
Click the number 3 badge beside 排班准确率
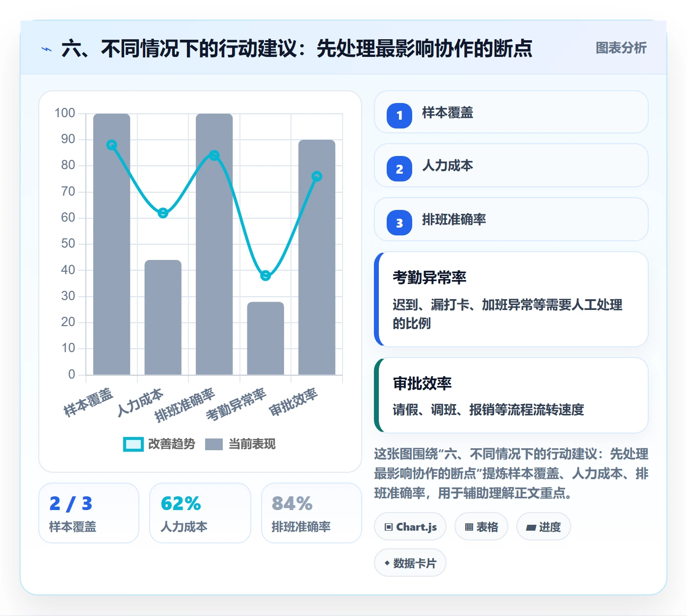pos(399,223)
